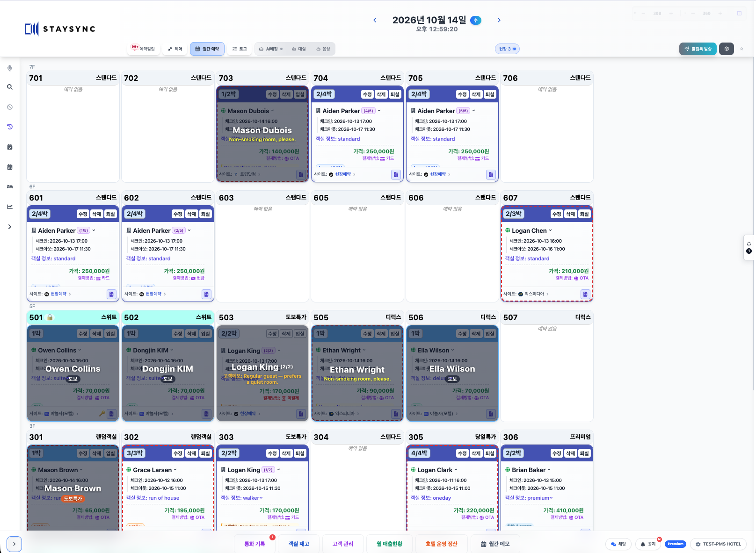
Task: Click the calendar-check sidebar icon
Action: point(10,147)
